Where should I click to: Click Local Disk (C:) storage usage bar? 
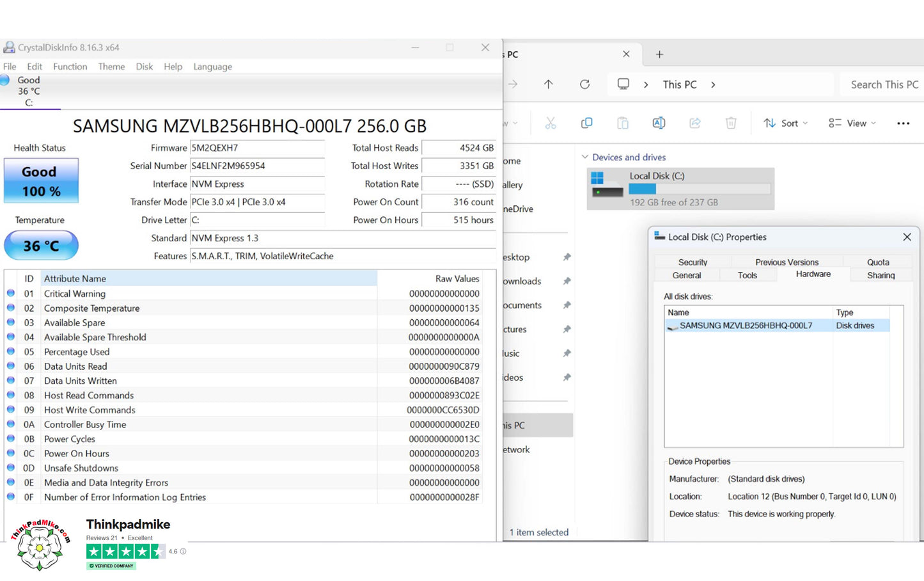point(700,189)
